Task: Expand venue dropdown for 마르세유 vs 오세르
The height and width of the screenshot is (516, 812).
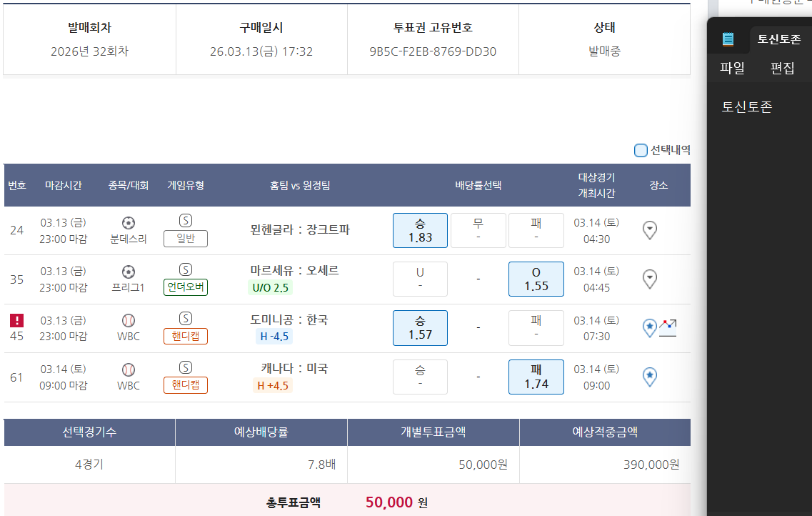Action: tap(650, 279)
